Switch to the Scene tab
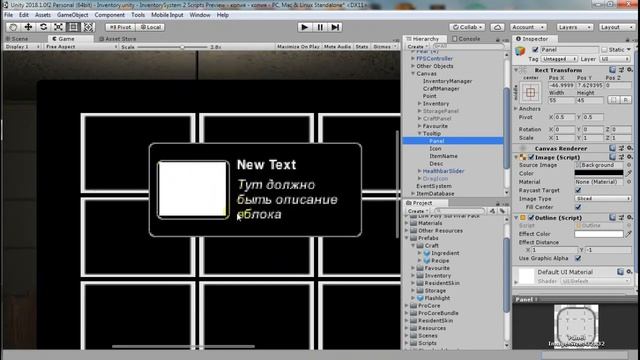This screenshot has width=640, height=360. 17,39
